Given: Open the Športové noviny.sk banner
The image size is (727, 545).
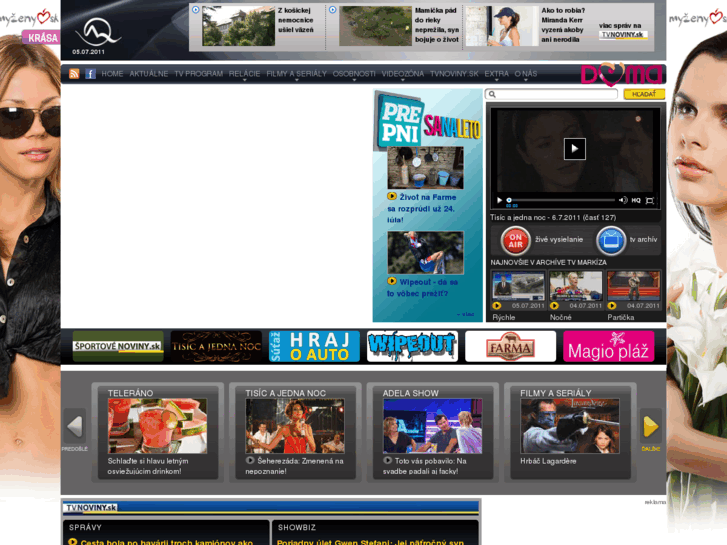Looking at the screenshot, I should click(x=118, y=346).
